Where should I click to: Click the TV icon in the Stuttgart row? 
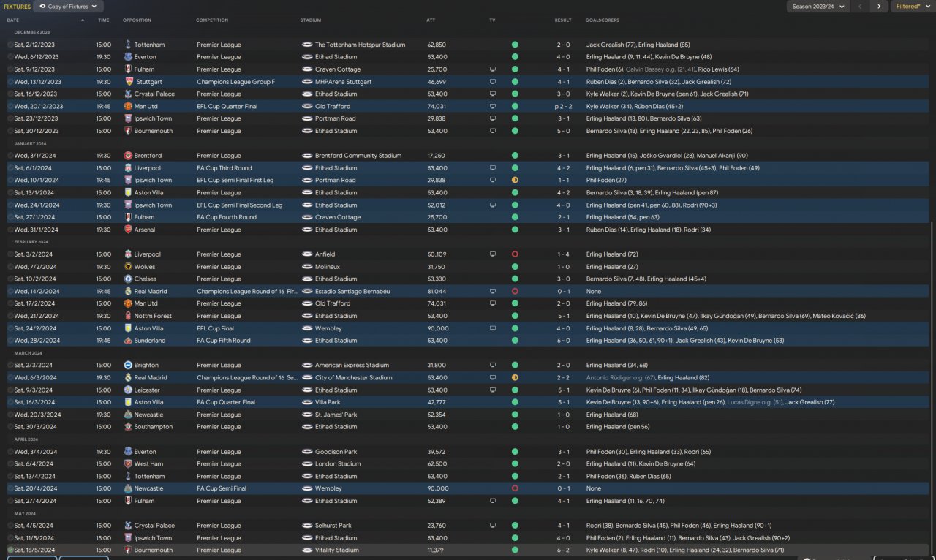(x=493, y=82)
